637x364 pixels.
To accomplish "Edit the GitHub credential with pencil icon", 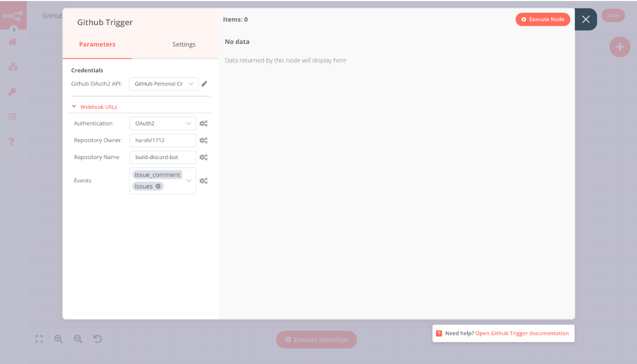I will pos(204,83).
